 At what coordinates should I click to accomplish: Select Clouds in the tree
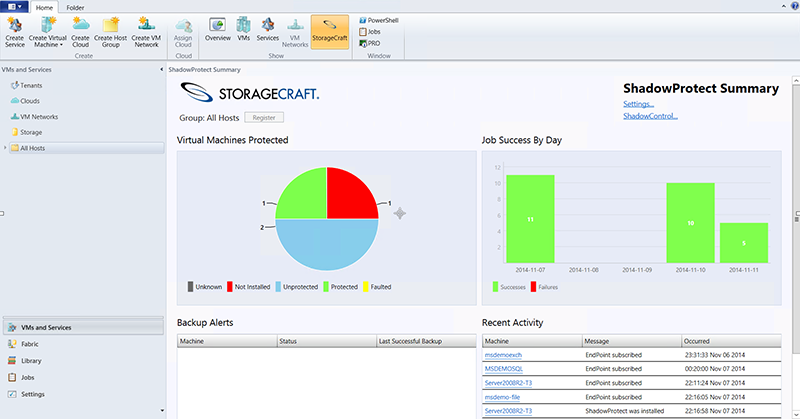click(25, 101)
